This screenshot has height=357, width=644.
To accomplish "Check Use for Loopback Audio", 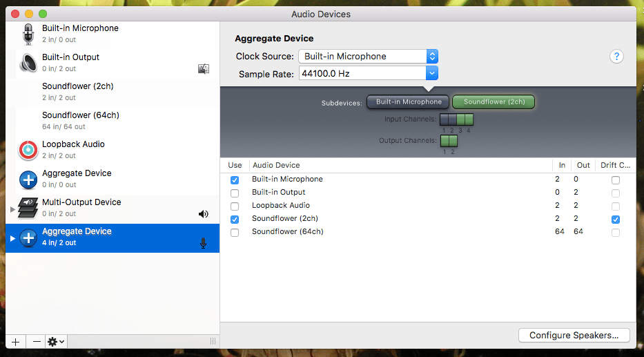I will tap(235, 206).
